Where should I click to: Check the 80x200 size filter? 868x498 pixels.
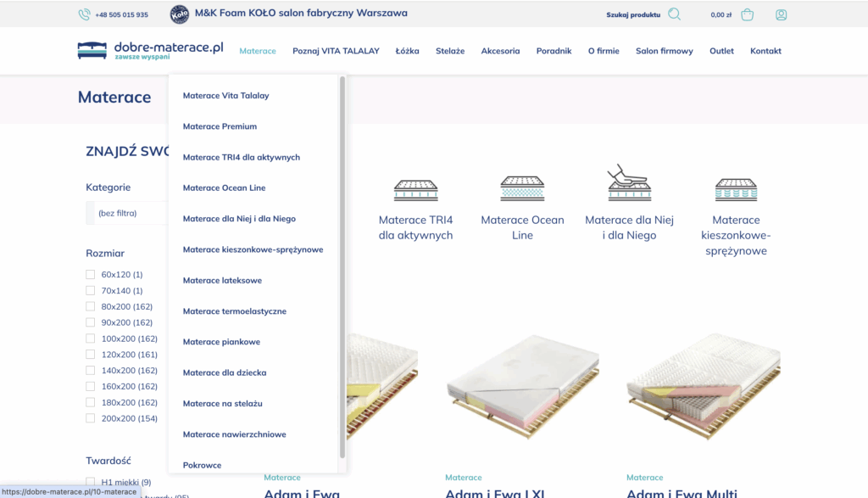pos(91,306)
